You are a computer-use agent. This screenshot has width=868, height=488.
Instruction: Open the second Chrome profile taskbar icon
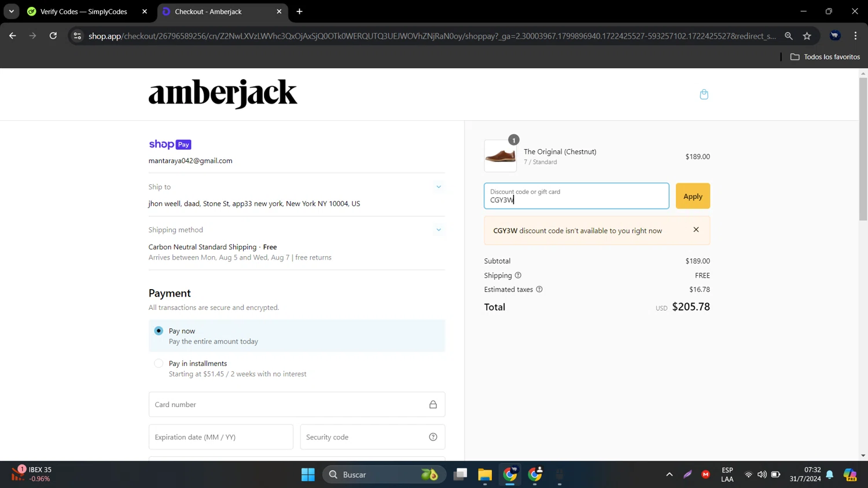[x=535, y=475]
